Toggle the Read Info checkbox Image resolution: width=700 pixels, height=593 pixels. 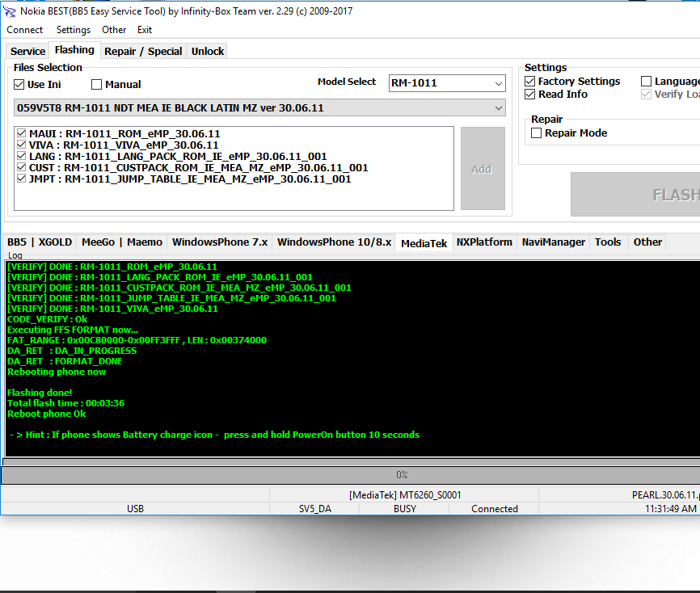pos(530,95)
